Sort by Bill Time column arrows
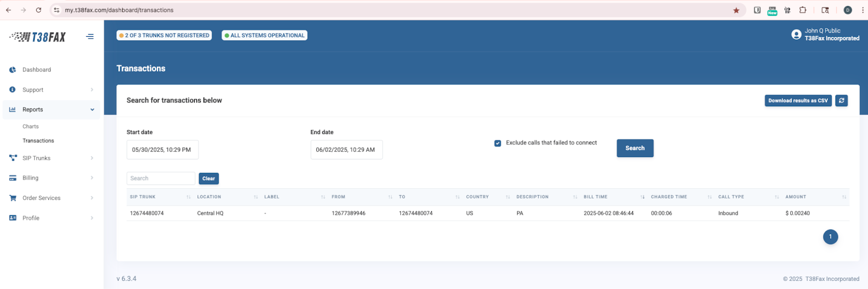The height and width of the screenshot is (289, 868). [x=642, y=197]
